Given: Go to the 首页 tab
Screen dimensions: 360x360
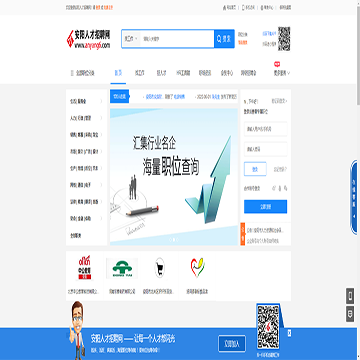Looking at the screenshot, I should [x=118, y=73].
